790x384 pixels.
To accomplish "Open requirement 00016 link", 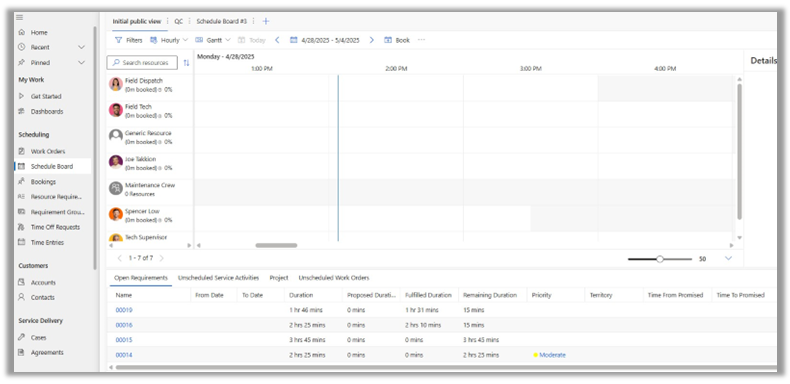I will pos(124,326).
